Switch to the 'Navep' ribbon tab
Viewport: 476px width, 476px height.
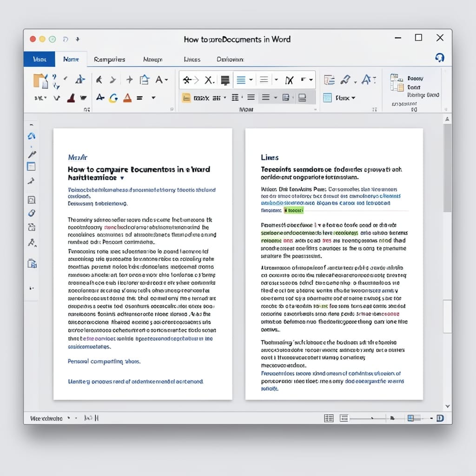click(x=152, y=59)
